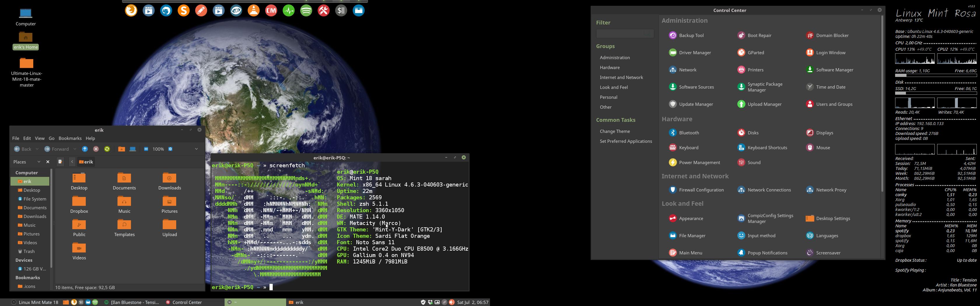980x306 pixels.
Task: Open the eye image viewer in the dock
Action: [236, 11]
